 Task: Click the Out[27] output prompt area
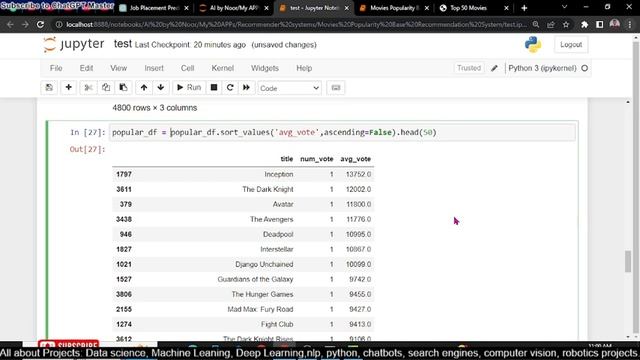tap(87, 149)
